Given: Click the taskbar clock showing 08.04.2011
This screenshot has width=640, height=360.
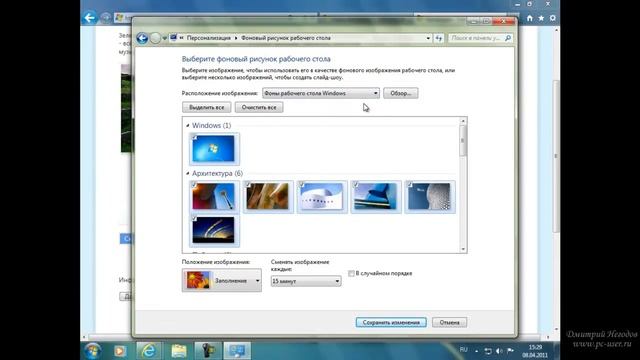Looking at the screenshot, I should [535, 351].
